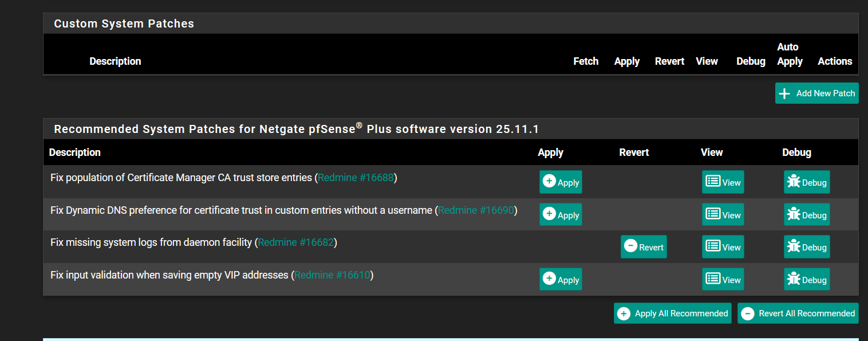Open the Redmine #16610 link

332,275
